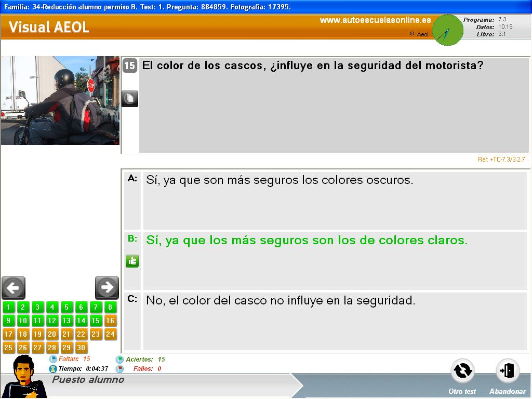Open question 30 in the number grid
This screenshot has width=532, height=399.
pyautogui.click(x=81, y=348)
